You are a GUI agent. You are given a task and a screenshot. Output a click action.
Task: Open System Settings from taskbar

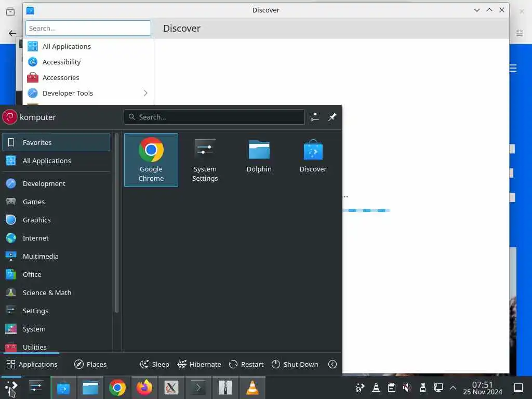point(36,388)
